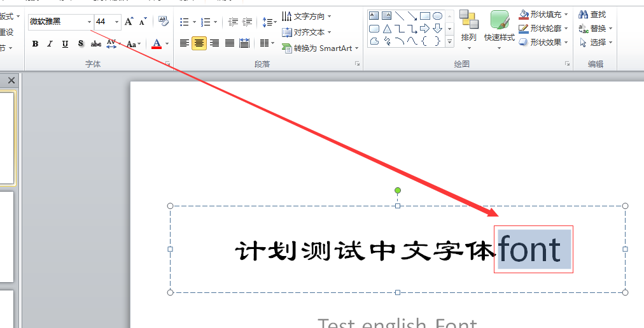The image size is (644, 328).
Task: Align text left
Action: click(185, 43)
